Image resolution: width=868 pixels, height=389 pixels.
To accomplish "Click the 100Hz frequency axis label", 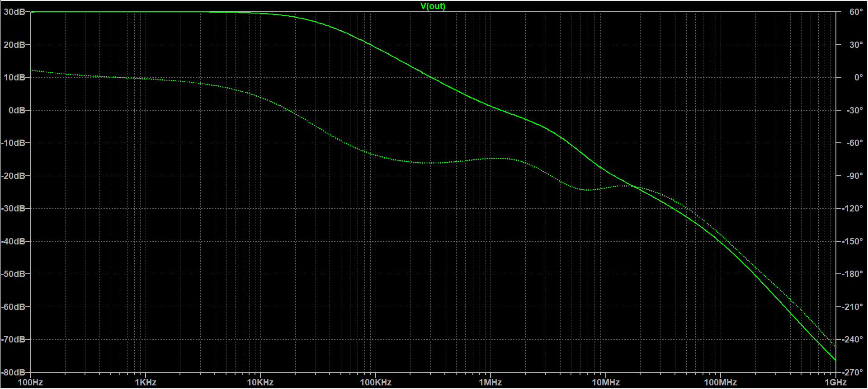I will tap(30, 383).
